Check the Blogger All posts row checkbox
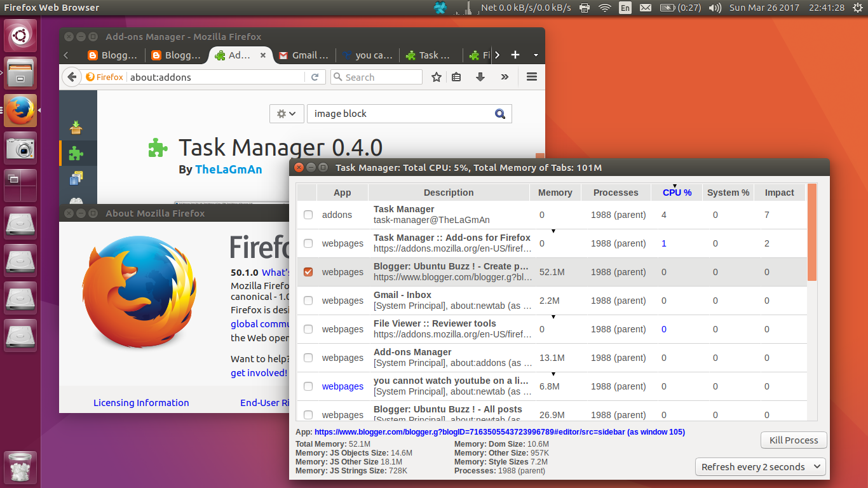 tap(308, 414)
